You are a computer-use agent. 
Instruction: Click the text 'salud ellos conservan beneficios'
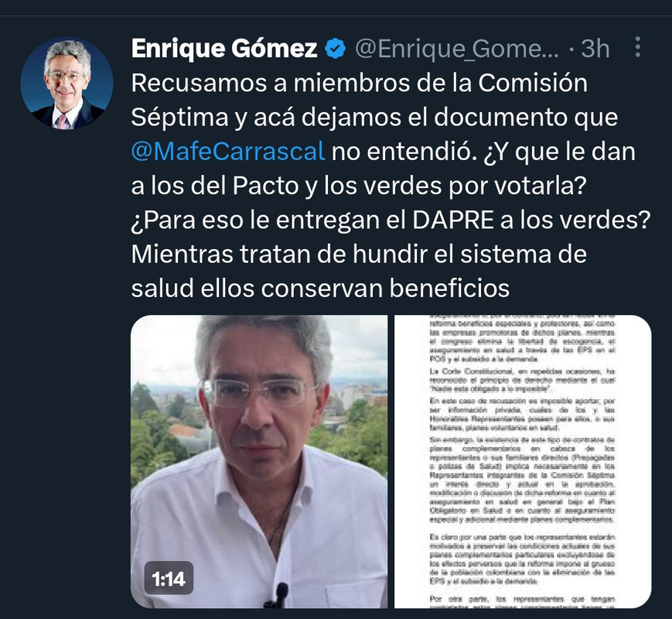[320, 289]
